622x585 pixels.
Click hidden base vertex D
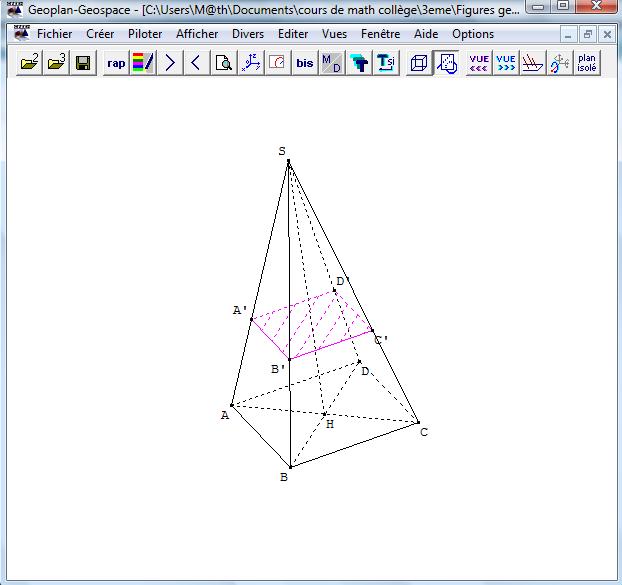tap(359, 361)
